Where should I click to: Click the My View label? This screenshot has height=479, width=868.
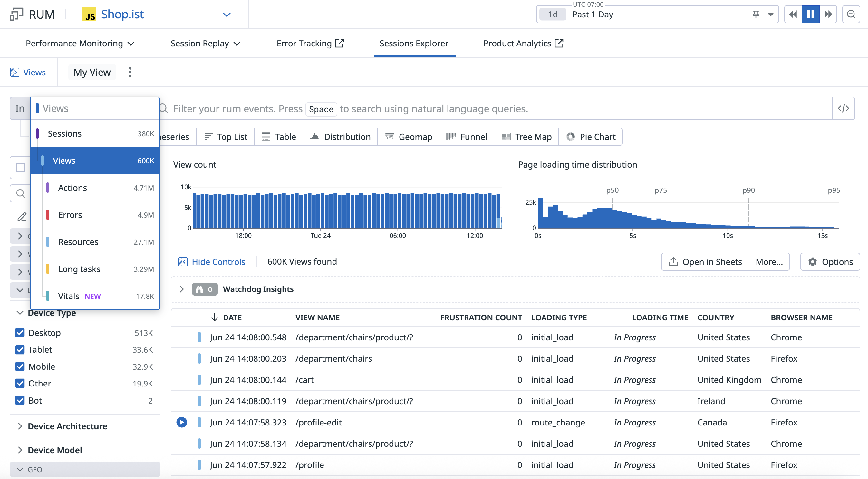92,72
